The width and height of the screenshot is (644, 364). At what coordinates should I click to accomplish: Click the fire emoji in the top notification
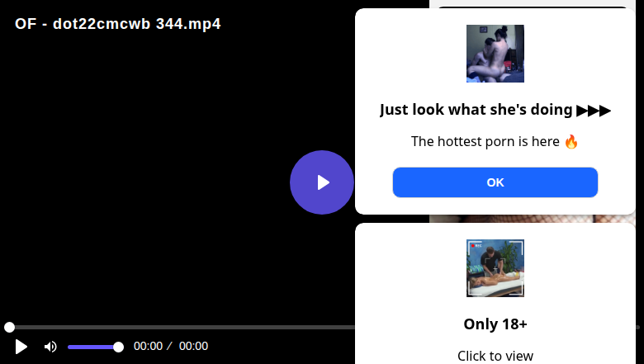[x=571, y=142]
